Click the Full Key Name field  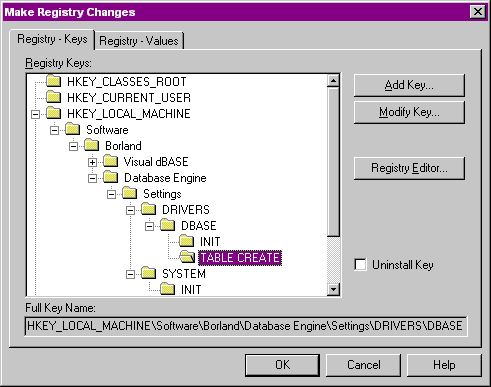(246, 326)
